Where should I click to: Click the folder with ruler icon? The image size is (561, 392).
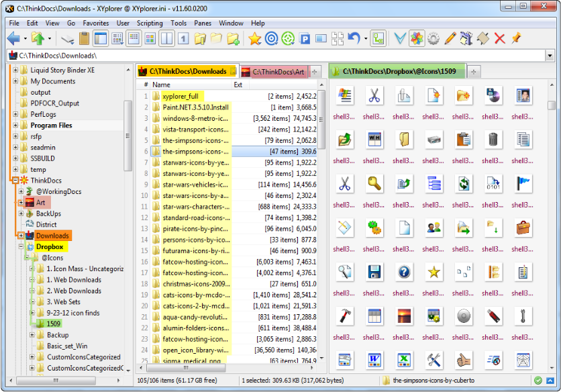(200, 38)
